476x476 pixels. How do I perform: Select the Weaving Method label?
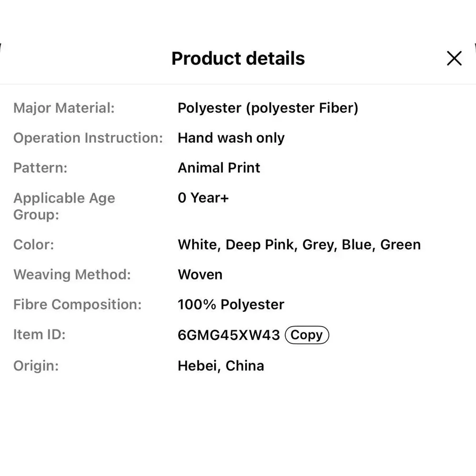(x=72, y=275)
